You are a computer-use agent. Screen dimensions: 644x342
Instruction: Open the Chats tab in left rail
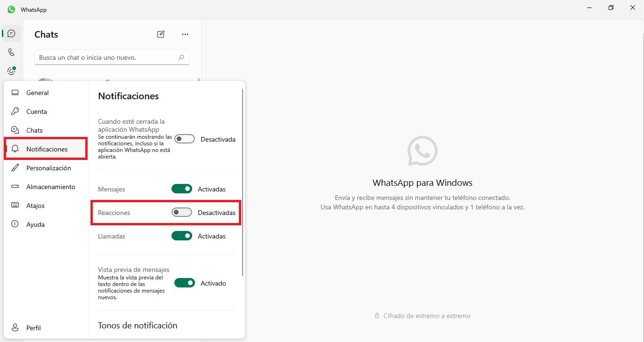(x=11, y=33)
